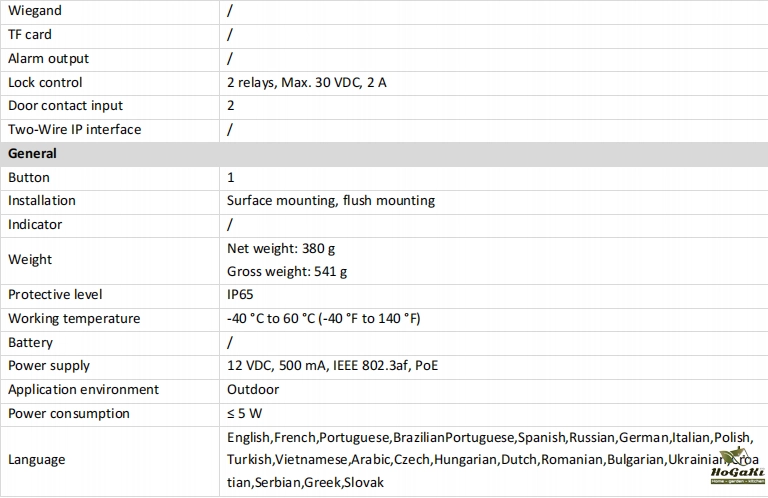Screen dimensions: 768x498
Task: Click the Surface mounting, flush mounting text
Action: (x=330, y=201)
